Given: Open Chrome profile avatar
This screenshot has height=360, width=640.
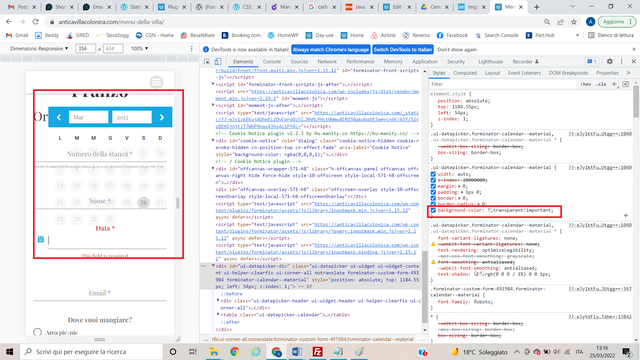Looking at the screenshot, I should (590, 22).
